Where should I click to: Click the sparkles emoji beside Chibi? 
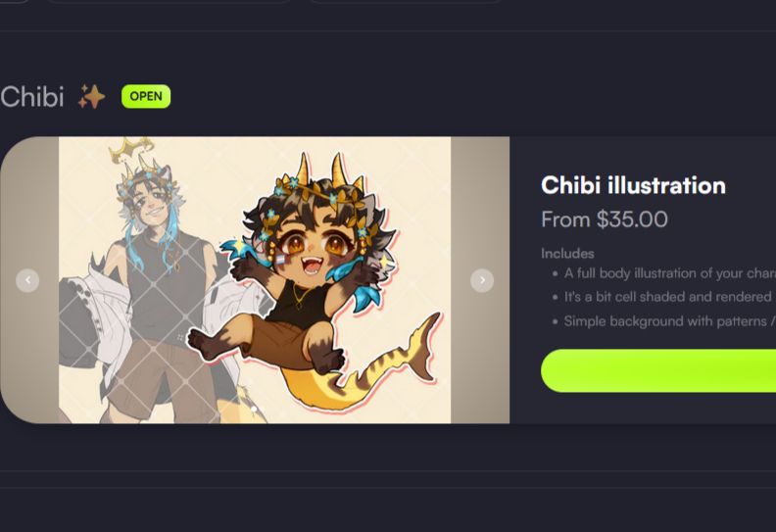[x=91, y=96]
